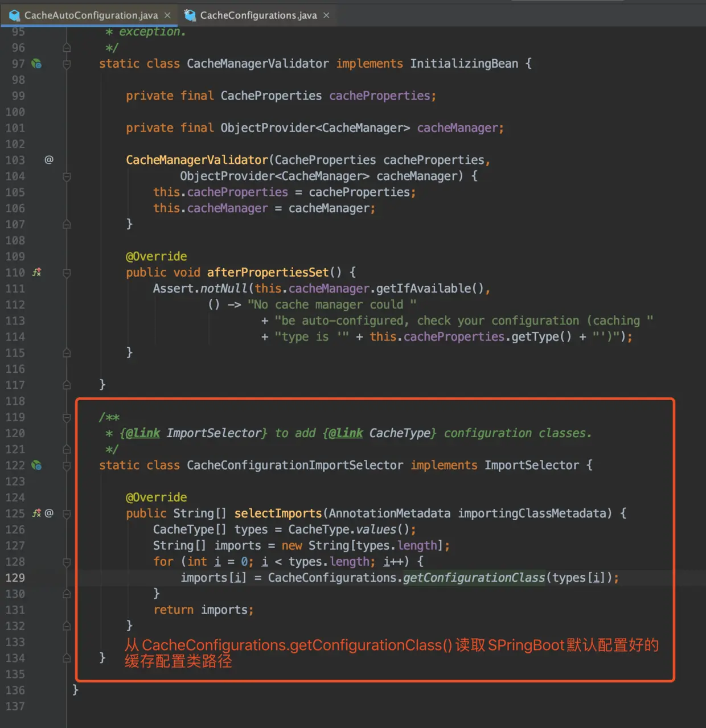
Task: Click the "No cache manager could " string
Action: click(332, 305)
